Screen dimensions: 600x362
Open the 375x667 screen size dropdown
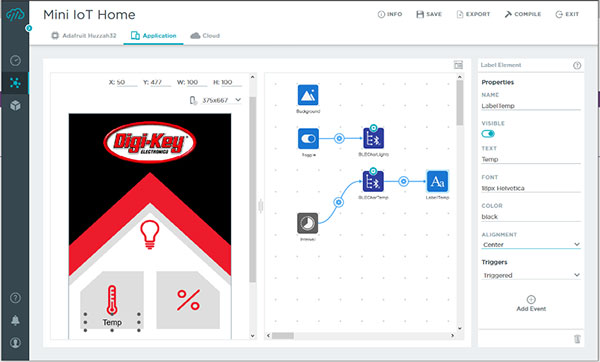coord(222,100)
